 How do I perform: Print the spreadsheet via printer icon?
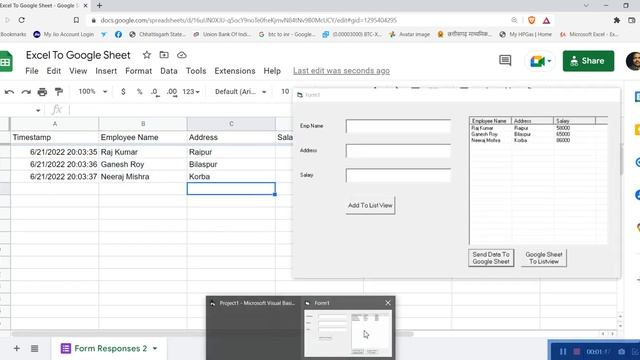(x=42, y=92)
